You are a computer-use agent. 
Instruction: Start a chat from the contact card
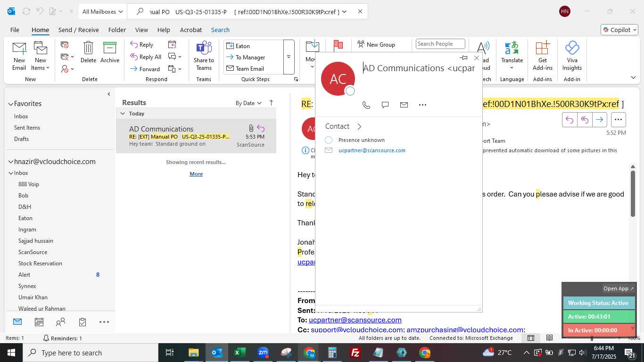point(385,105)
